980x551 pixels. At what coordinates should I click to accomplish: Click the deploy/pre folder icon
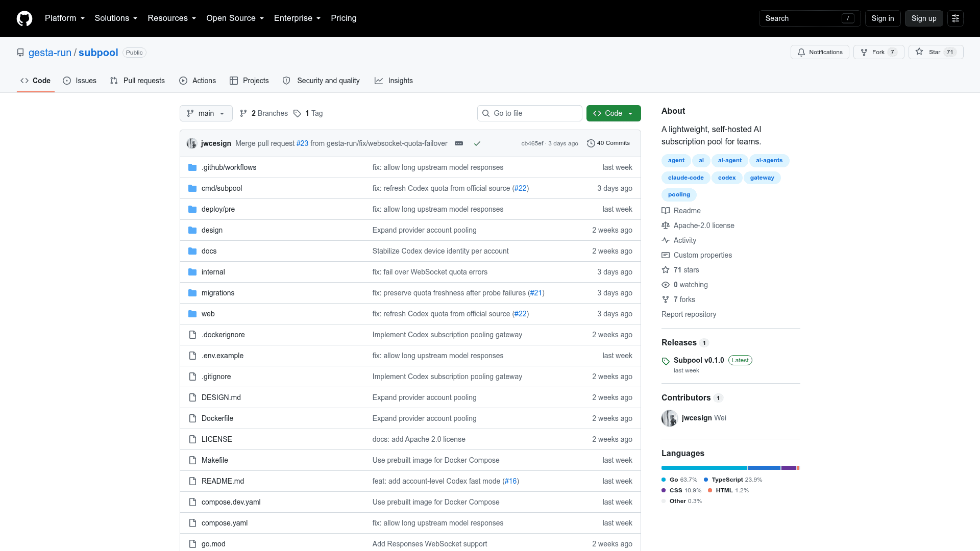point(192,209)
